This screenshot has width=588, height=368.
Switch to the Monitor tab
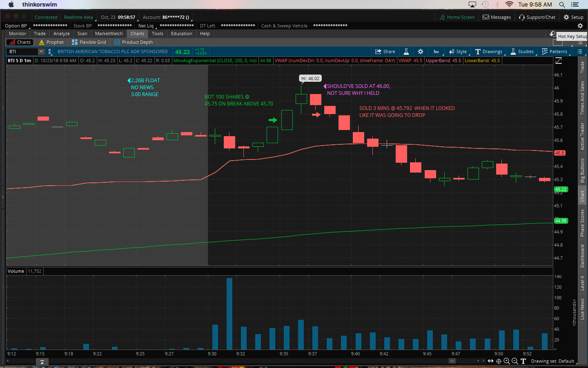tap(18, 34)
